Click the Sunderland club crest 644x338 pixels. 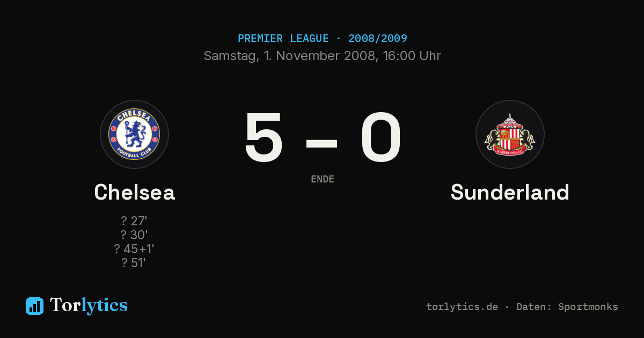[x=510, y=134]
